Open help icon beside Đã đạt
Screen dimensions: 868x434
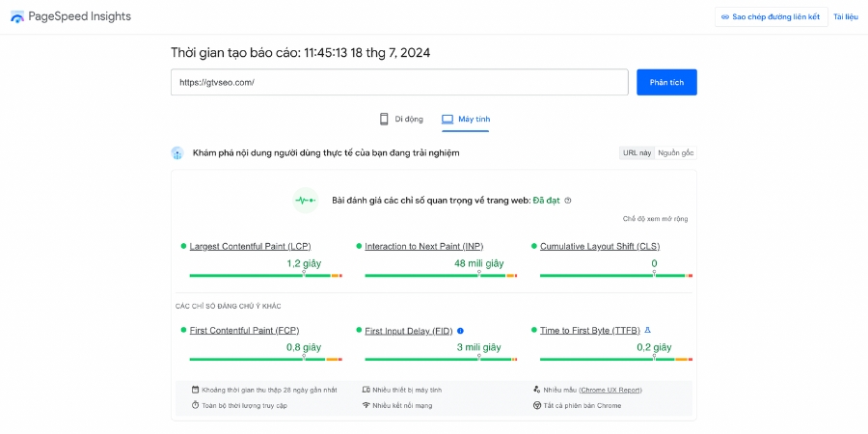567,201
